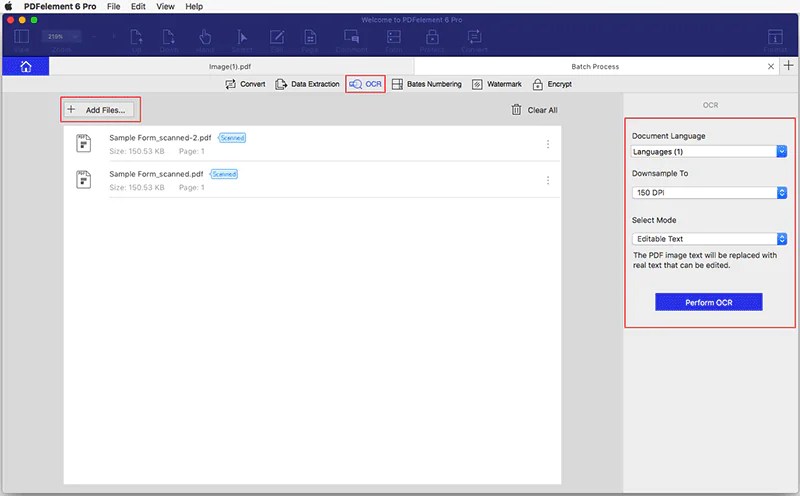Select Data Extraction batch option
The image size is (800, 496).
tap(307, 84)
